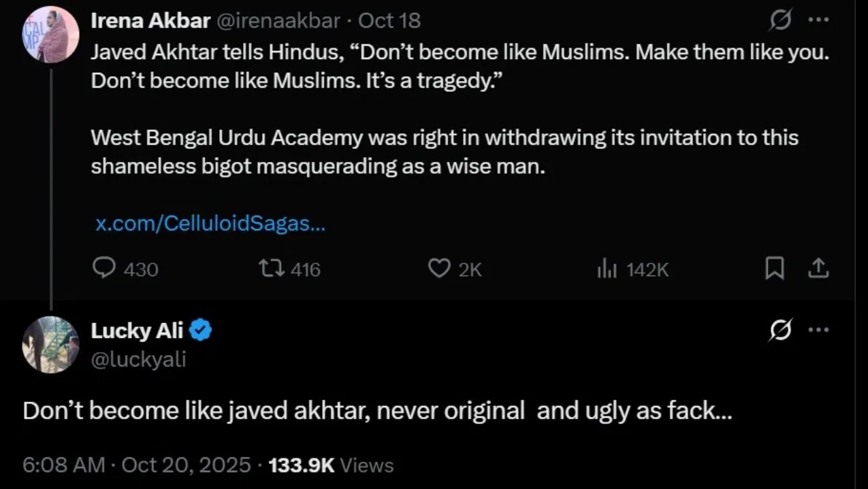868x489 pixels.
Task: Open Lucky Ali's profile picture
Action: [51, 344]
